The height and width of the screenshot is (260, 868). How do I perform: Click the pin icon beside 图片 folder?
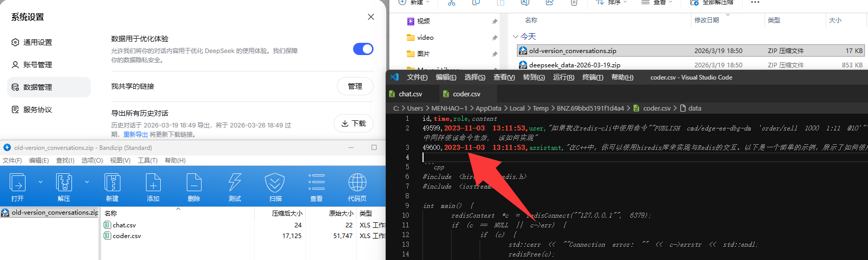tap(494, 54)
